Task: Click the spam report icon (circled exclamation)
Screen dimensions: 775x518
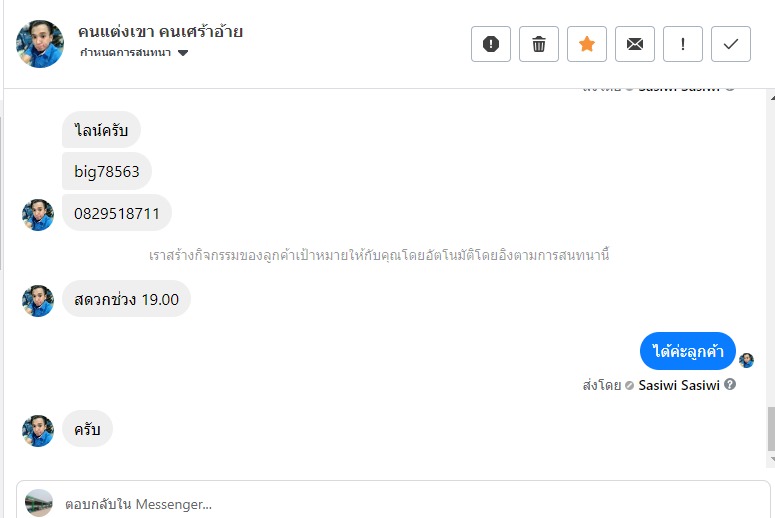Action: pos(491,44)
